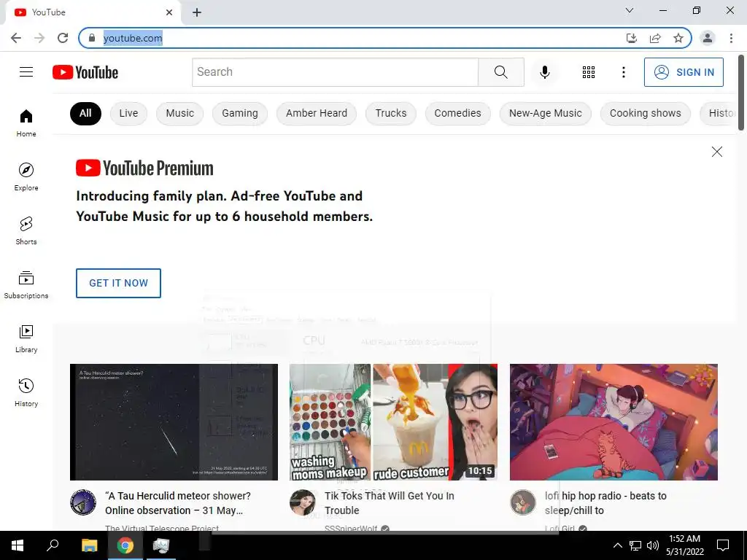747x560 pixels.
Task: Click the SIGN IN button
Action: click(x=684, y=72)
